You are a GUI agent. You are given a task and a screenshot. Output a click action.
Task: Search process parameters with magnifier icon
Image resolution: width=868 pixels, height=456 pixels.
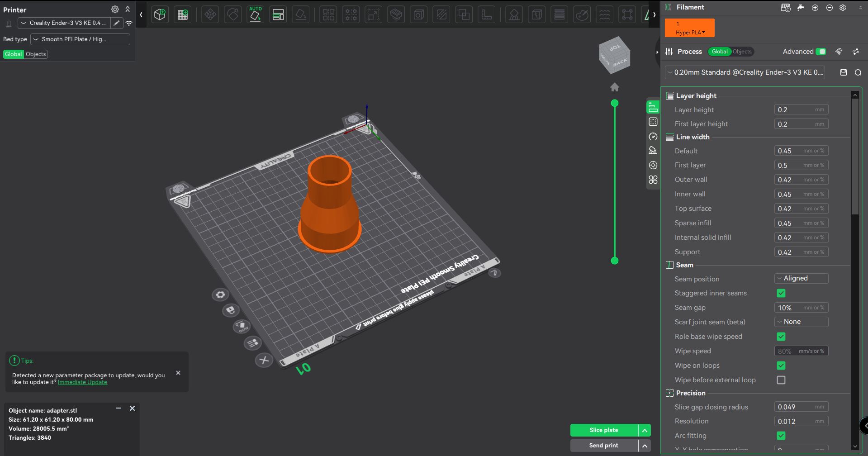pyautogui.click(x=858, y=72)
